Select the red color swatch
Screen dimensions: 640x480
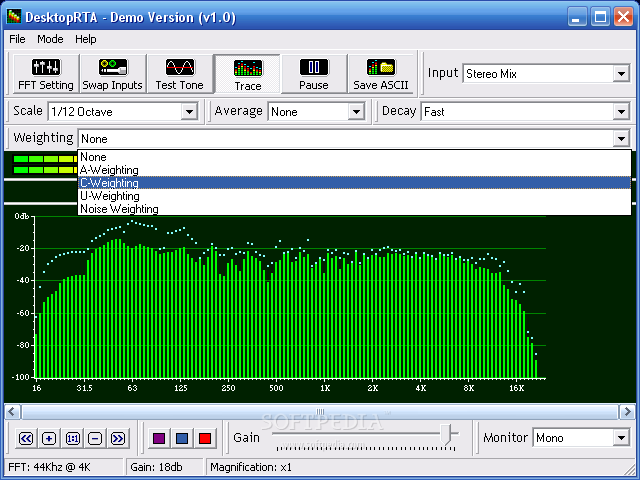(205, 439)
